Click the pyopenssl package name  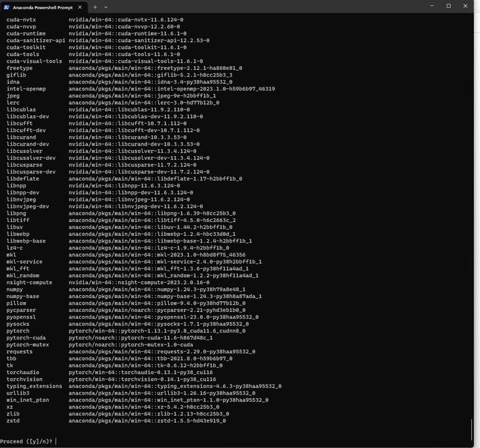point(21,317)
